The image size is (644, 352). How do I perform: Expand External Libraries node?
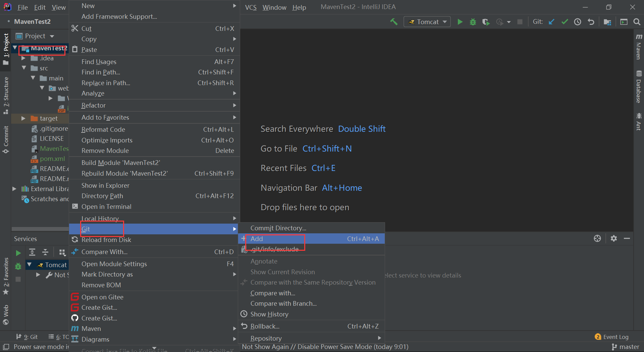(x=14, y=189)
